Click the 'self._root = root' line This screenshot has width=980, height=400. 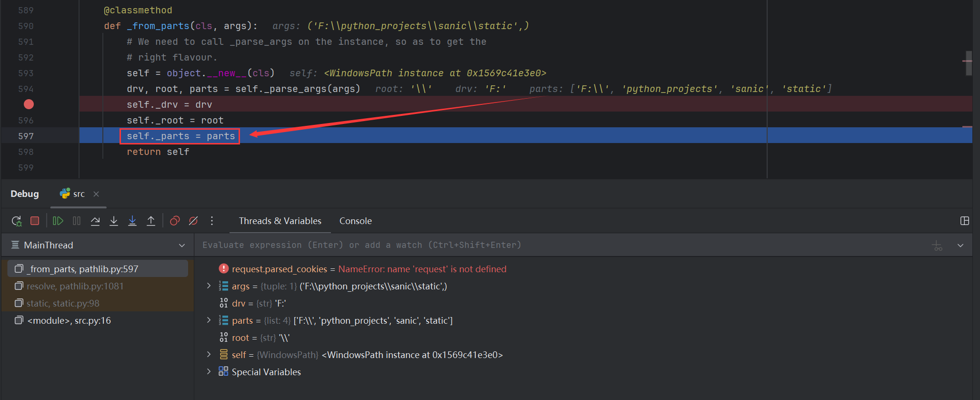[x=175, y=120]
